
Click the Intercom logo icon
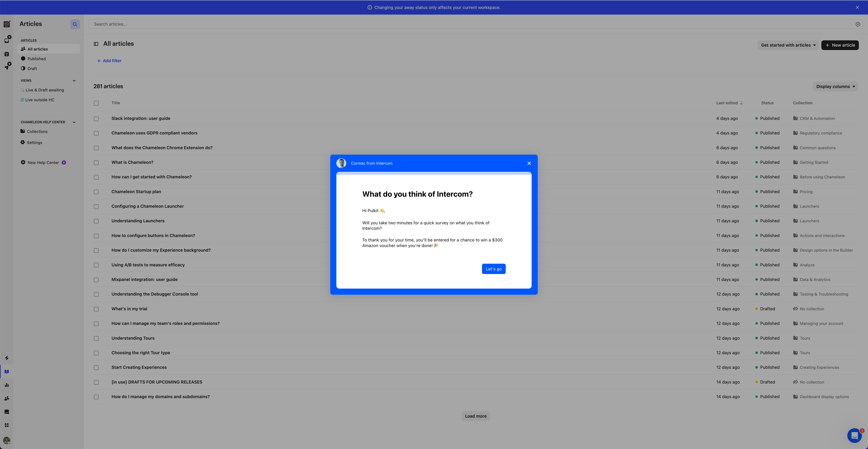(6, 24)
